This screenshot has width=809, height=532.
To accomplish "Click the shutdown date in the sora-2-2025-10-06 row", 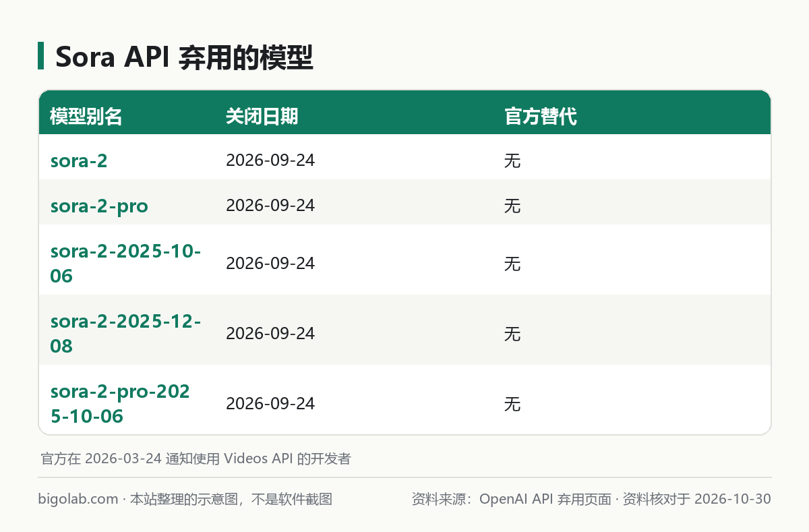I will click(270, 264).
